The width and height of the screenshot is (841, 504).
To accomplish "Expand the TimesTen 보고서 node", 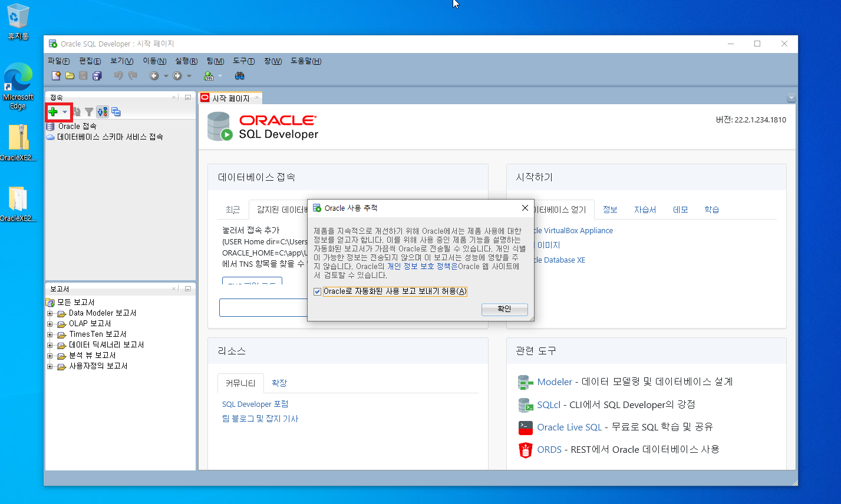I will [x=50, y=334].
